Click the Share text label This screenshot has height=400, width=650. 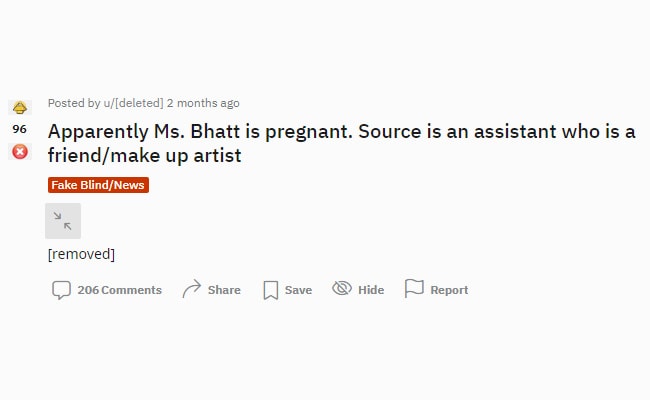[224, 290]
